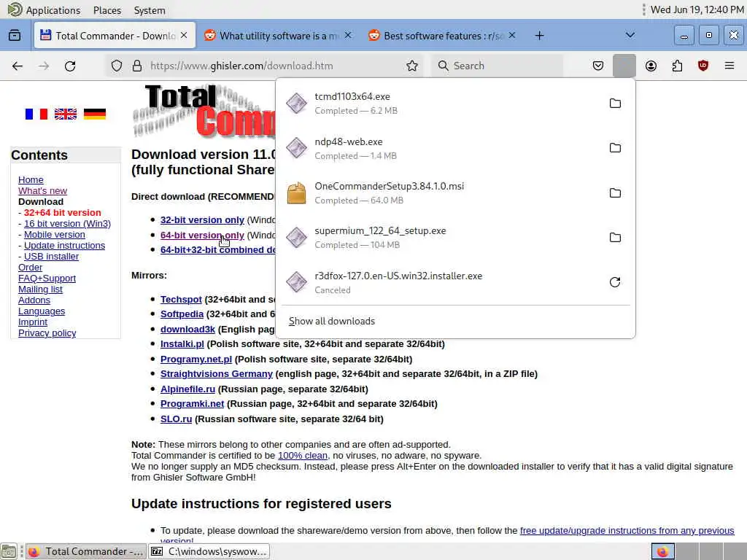
Task: Toggle the Downloads toolbar button
Action: click(x=624, y=66)
